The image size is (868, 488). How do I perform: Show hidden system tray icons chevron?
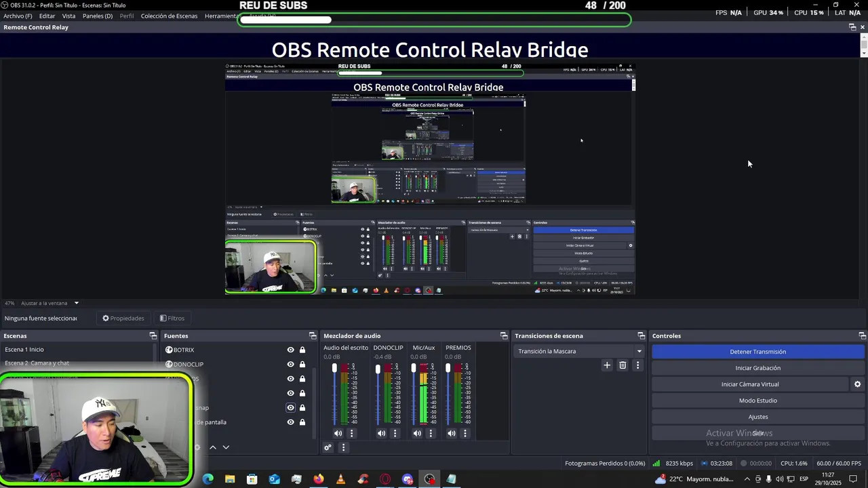pyautogui.click(x=747, y=479)
